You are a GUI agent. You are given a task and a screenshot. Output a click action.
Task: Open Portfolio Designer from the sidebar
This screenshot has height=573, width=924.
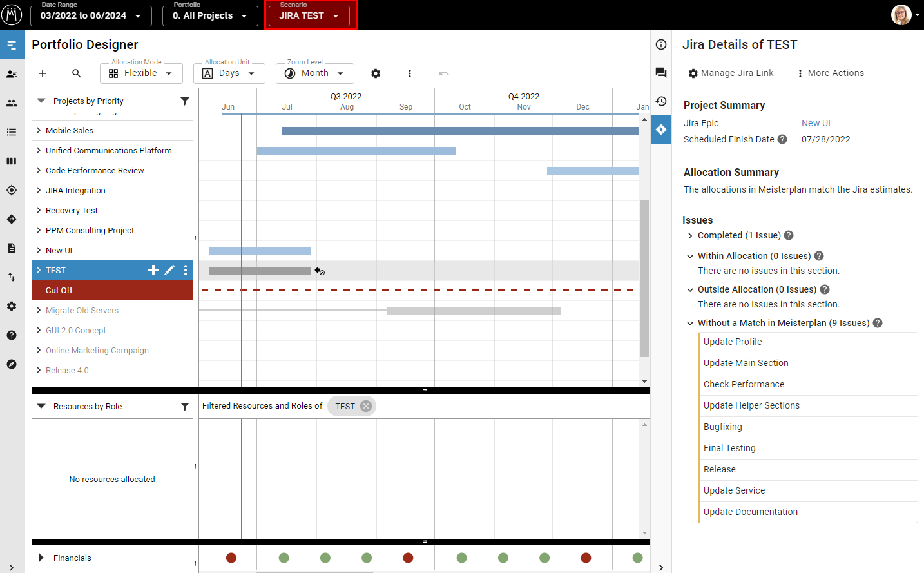click(12, 45)
